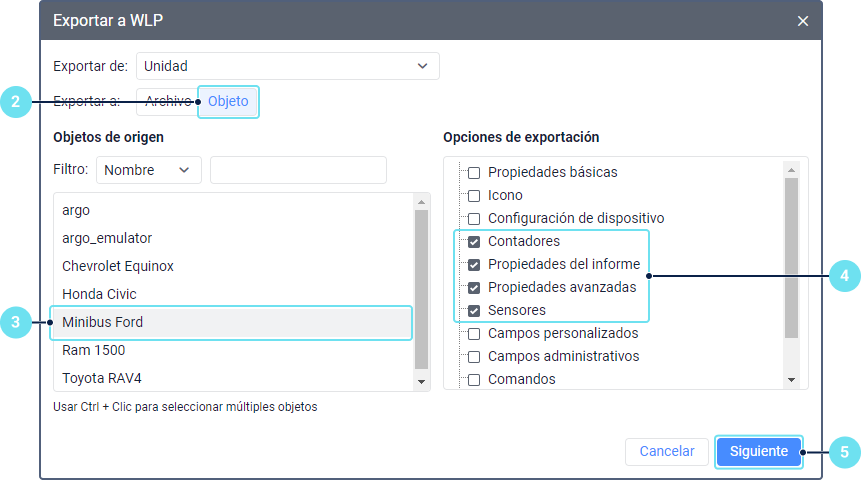The image size is (861, 480).
Task: Click the Cancelar button
Action: point(666,451)
